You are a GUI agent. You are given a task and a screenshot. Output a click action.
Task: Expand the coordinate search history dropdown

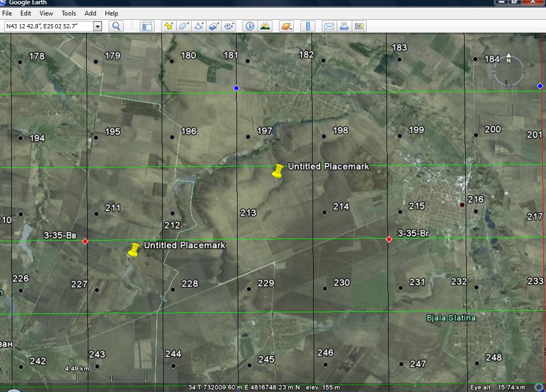click(x=97, y=26)
